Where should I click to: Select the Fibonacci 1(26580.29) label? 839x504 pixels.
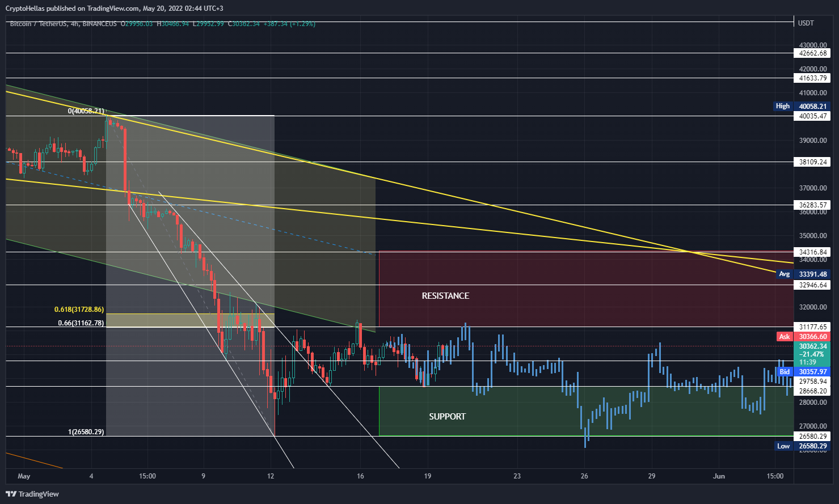tap(86, 432)
